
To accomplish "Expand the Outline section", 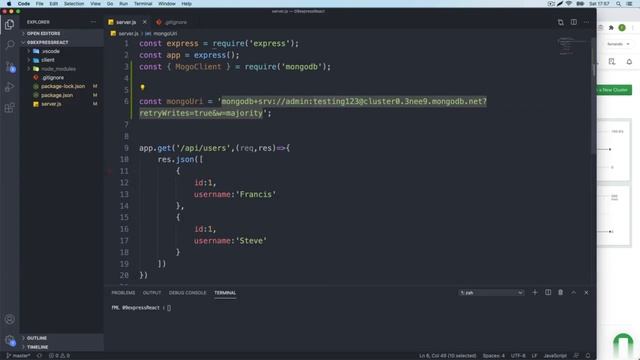I will click(x=62, y=338).
